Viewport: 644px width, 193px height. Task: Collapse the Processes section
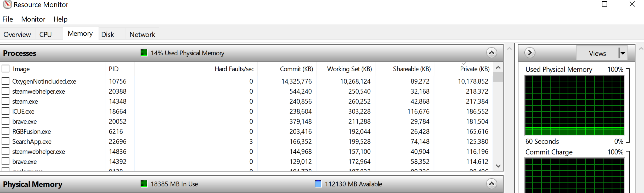coord(491,53)
